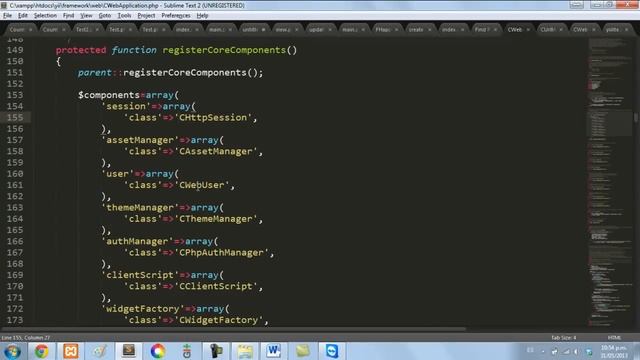Click the camera app taskbar icon
The width and height of the screenshot is (640, 360).
216,351
